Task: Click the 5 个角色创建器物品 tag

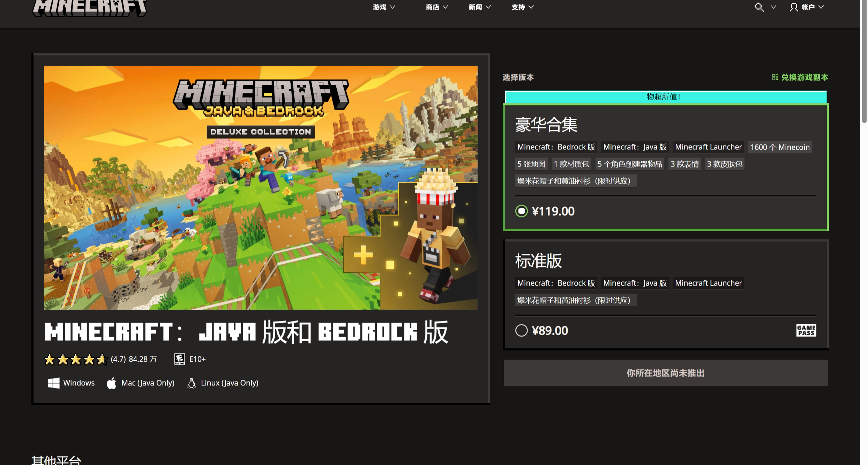Action: (x=630, y=164)
